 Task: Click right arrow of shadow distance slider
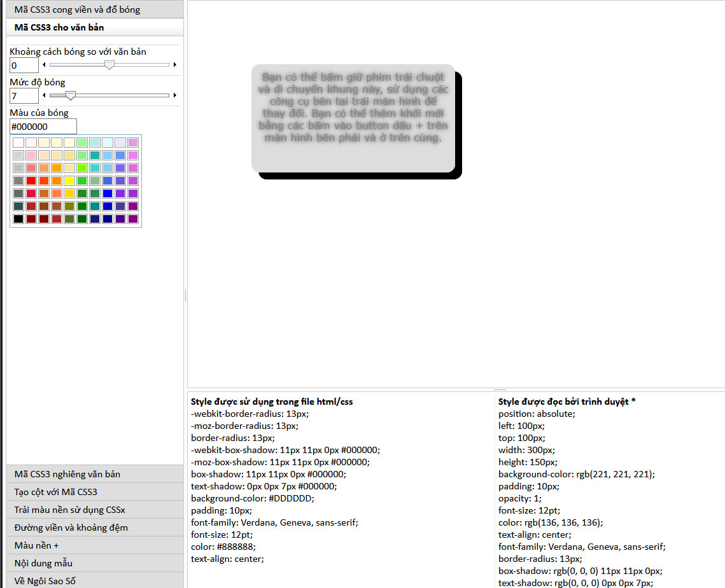[174, 65]
